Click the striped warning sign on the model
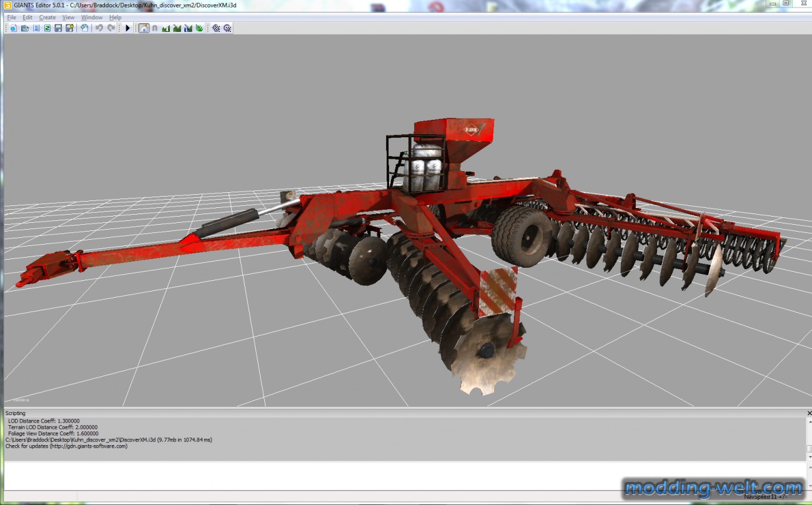The height and width of the screenshot is (505, 812). point(498,293)
